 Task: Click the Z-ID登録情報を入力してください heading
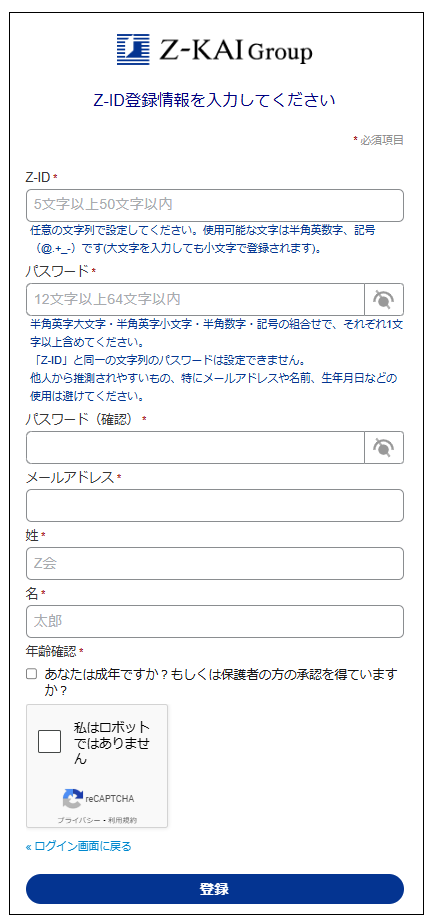(x=214, y=100)
